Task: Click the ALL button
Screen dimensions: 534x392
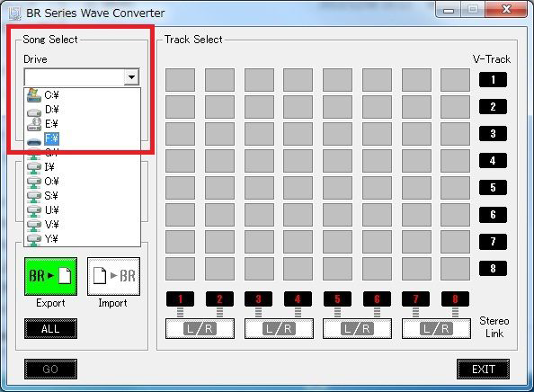Action: click(x=50, y=329)
